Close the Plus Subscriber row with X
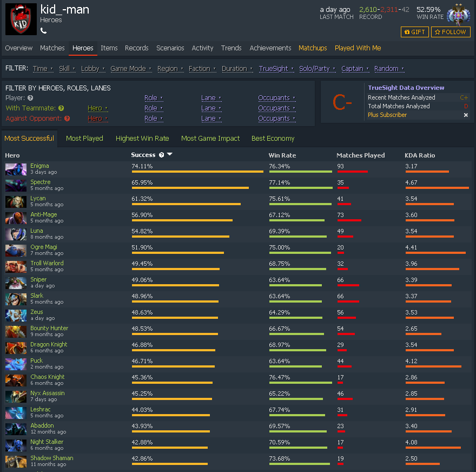Screen dimensions: 476x472 [466, 115]
